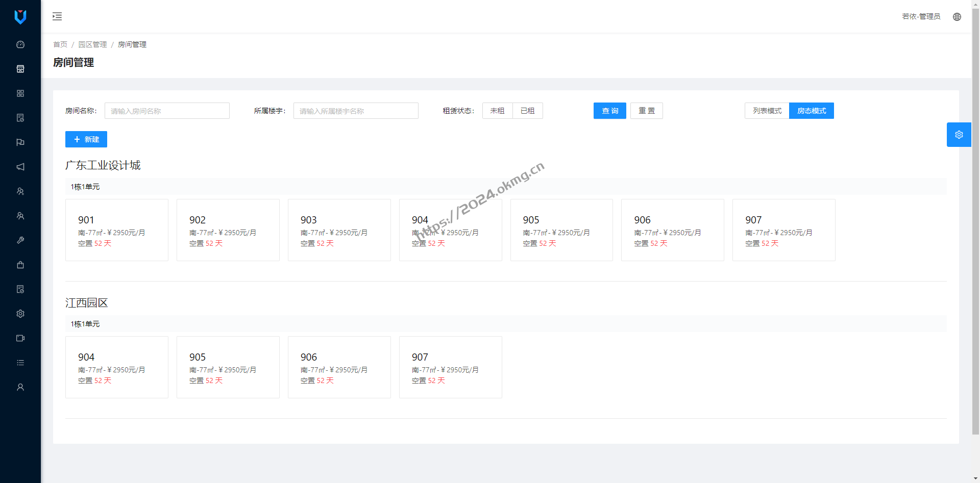Click the 园区管理 breadcrumb link

[93, 44]
